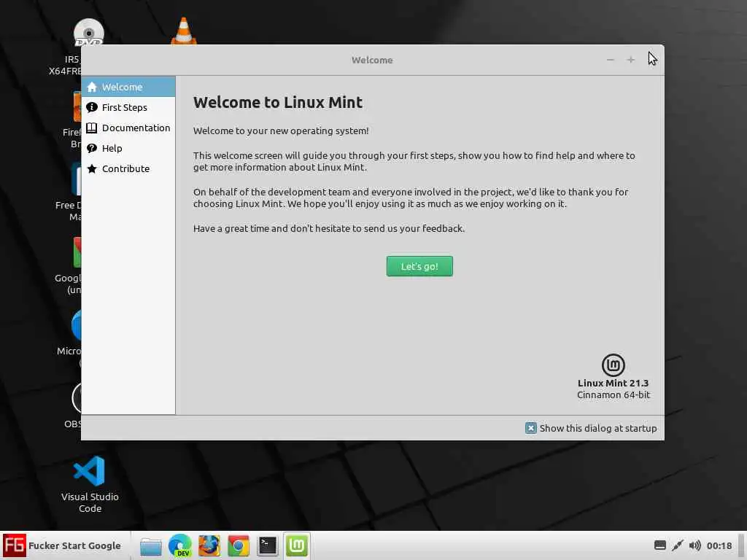Viewport: 747px width, 560px height.
Task: Click the 00:18 clock in the panel
Action: pos(719,545)
